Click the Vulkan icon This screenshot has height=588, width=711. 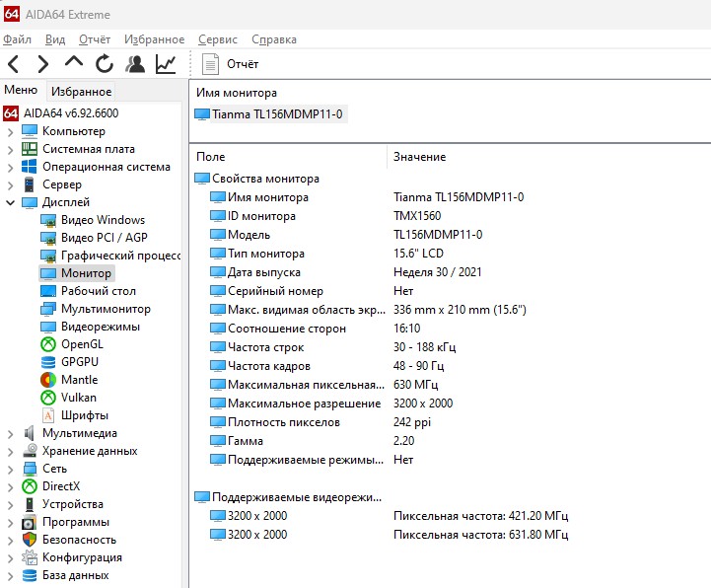pyautogui.click(x=48, y=398)
